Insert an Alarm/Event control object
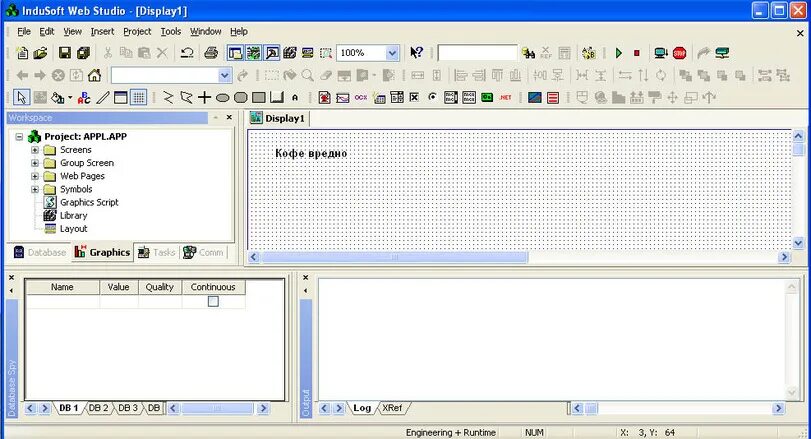Viewport: 811px width, 439px height. pos(324,97)
